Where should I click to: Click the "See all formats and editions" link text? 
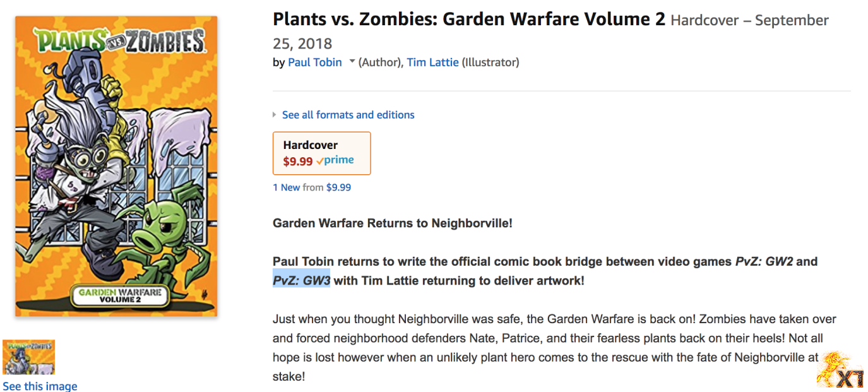(x=348, y=115)
